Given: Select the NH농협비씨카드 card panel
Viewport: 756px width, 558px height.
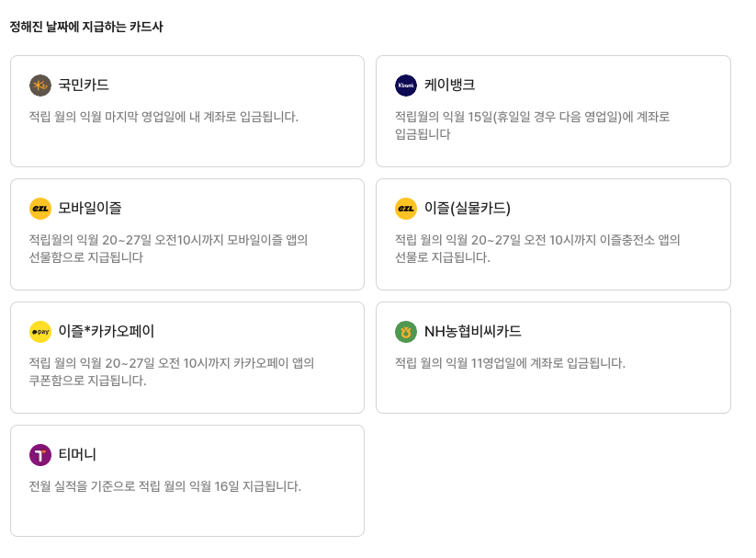Looking at the screenshot, I should pos(554,357).
